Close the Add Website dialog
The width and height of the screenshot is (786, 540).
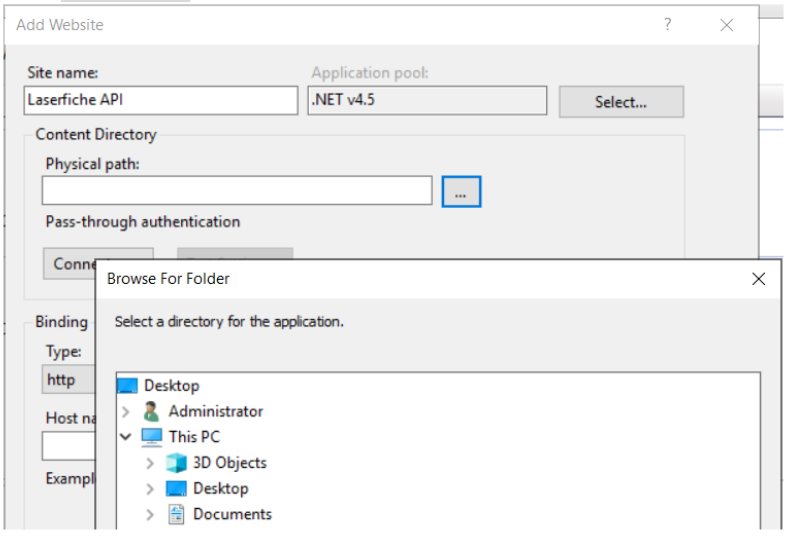(x=726, y=25)
